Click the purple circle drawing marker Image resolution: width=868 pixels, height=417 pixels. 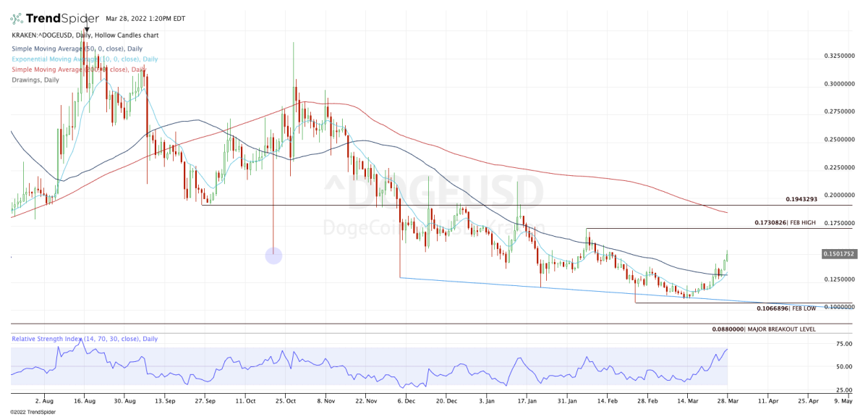click(x=273, y=255)
